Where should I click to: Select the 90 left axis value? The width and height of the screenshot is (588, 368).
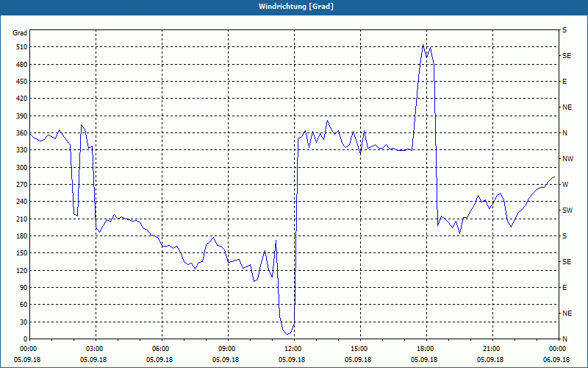click(x=24, y=288)
